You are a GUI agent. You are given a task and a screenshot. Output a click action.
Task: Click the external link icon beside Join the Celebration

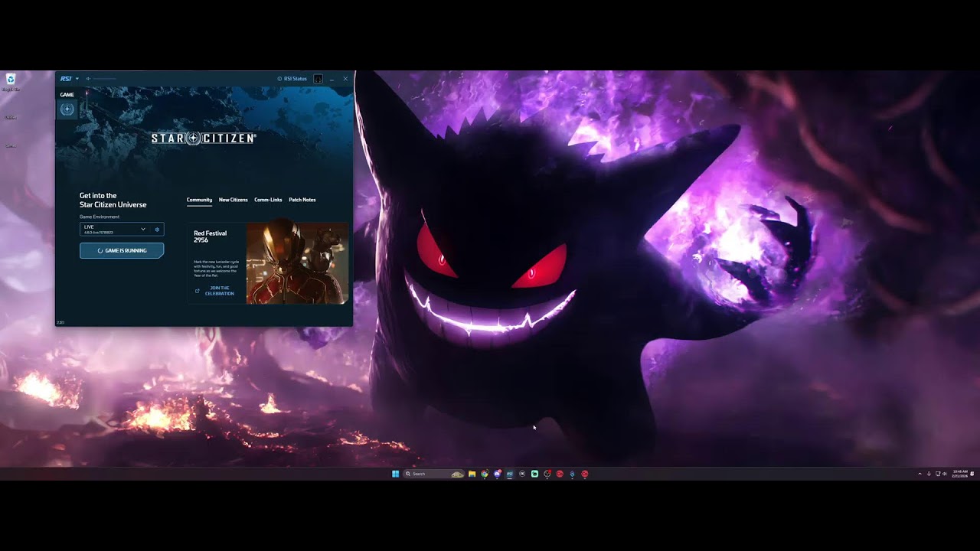tap(197, 291)
